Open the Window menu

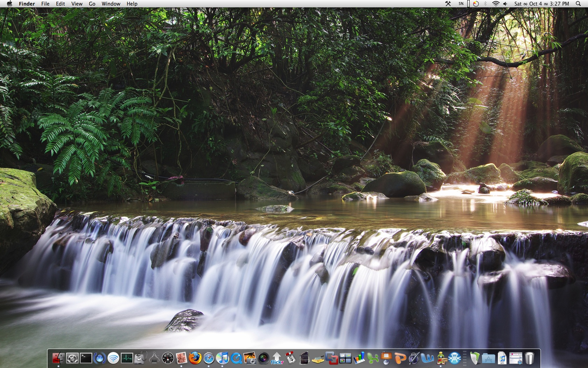pos(111,4)
